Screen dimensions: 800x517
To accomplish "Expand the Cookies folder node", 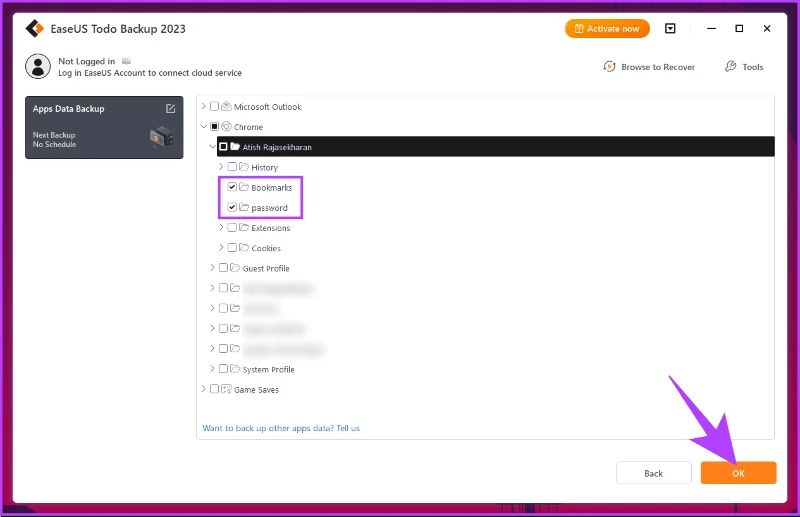I will 221,248.
